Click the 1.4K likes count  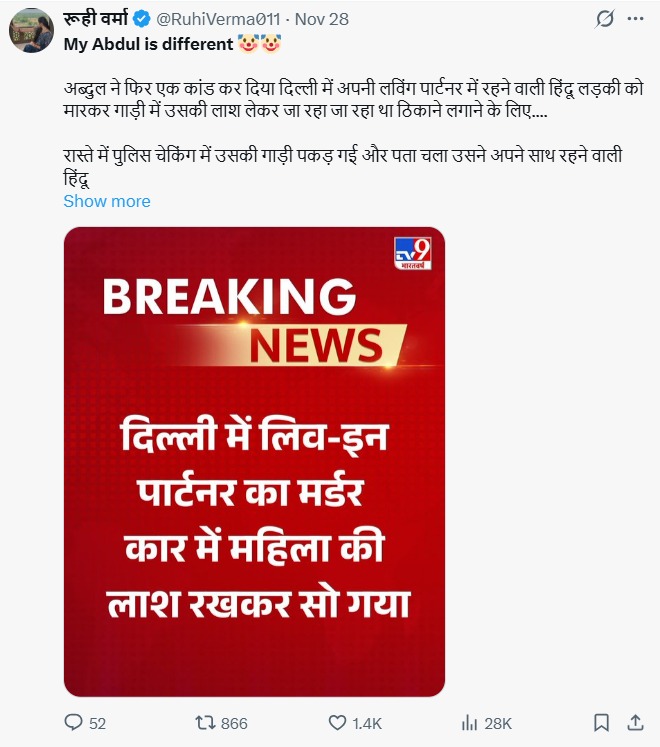tap(367, 724)
